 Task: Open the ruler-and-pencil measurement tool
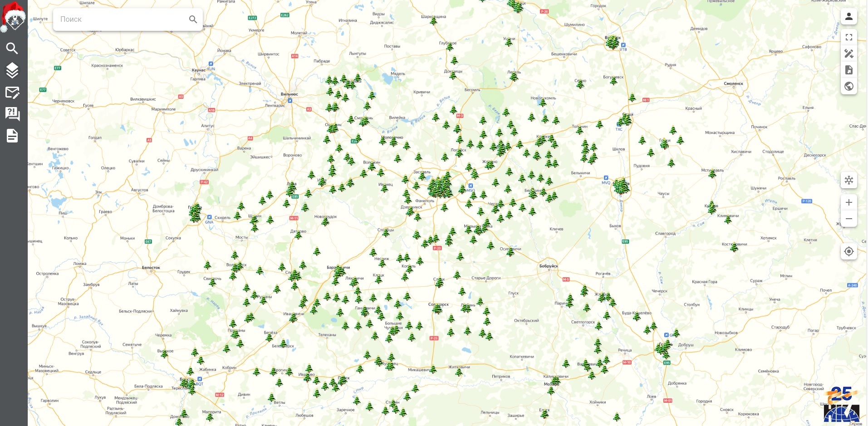pyautogui.click(x=848, y=54)
